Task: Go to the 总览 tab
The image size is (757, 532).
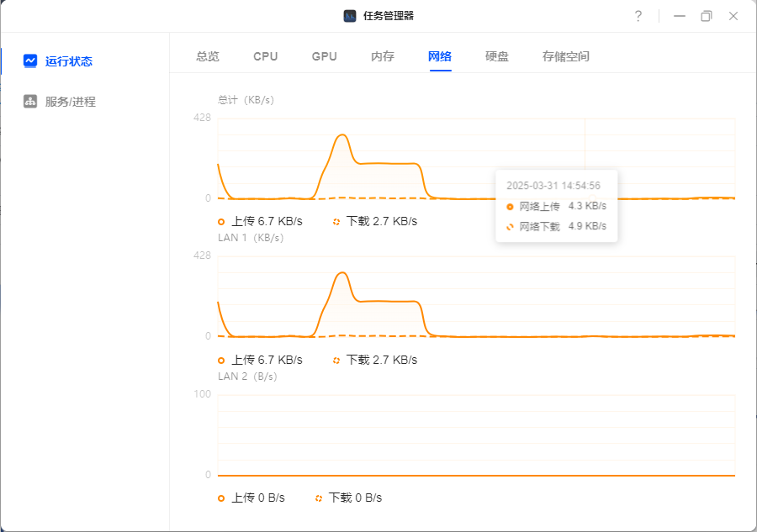Action: [x=208, y=56]
